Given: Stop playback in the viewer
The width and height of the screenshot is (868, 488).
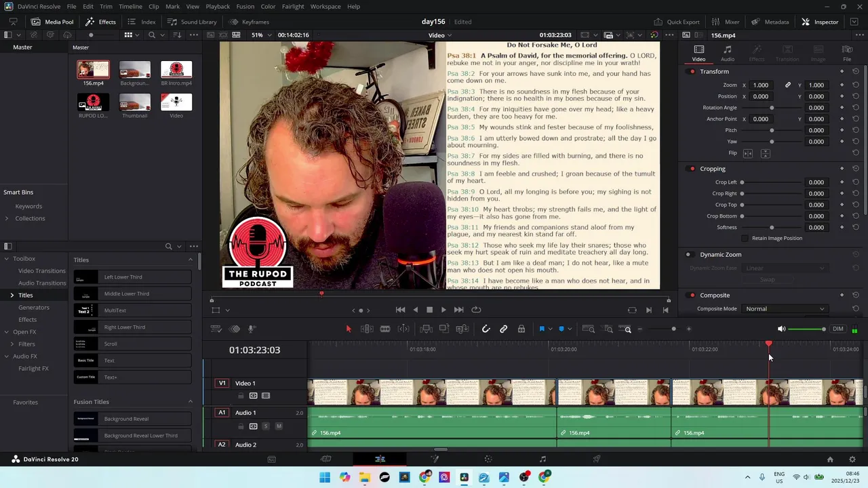Looking at the screenshot, I should (x=429, y=310).
